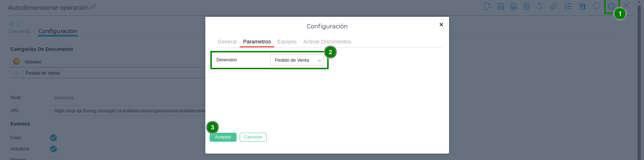Switch to the General tab in dialog
The height and width of the screenshot is (160, 644).
coord(227,42)
